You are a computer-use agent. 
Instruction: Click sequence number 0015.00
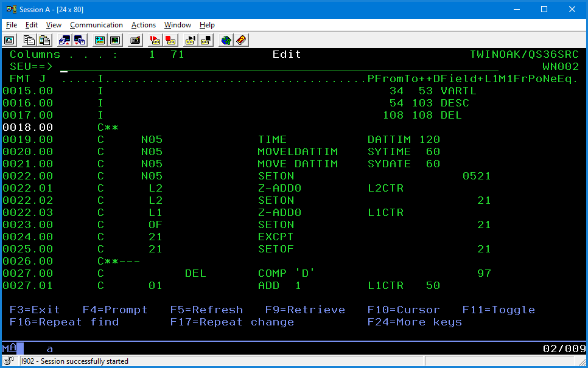coord(28,91)
